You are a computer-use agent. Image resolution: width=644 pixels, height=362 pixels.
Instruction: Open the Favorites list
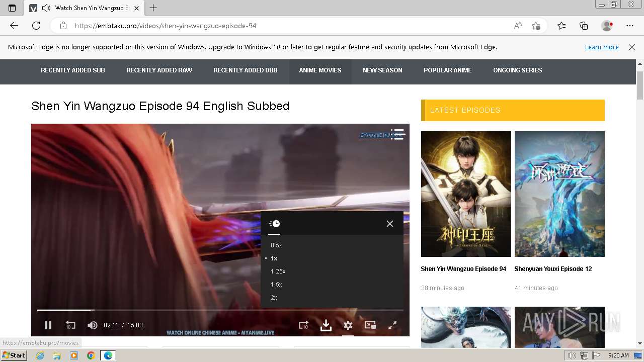(561, 26)
